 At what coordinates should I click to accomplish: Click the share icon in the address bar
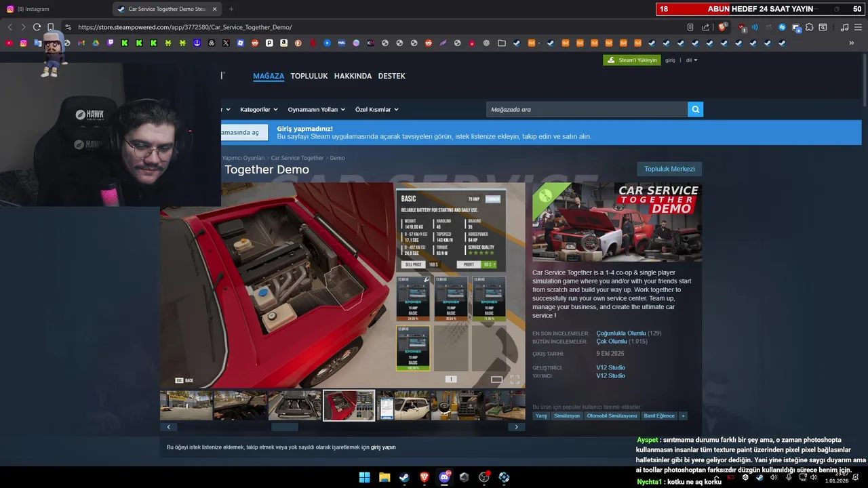(705, 27)
